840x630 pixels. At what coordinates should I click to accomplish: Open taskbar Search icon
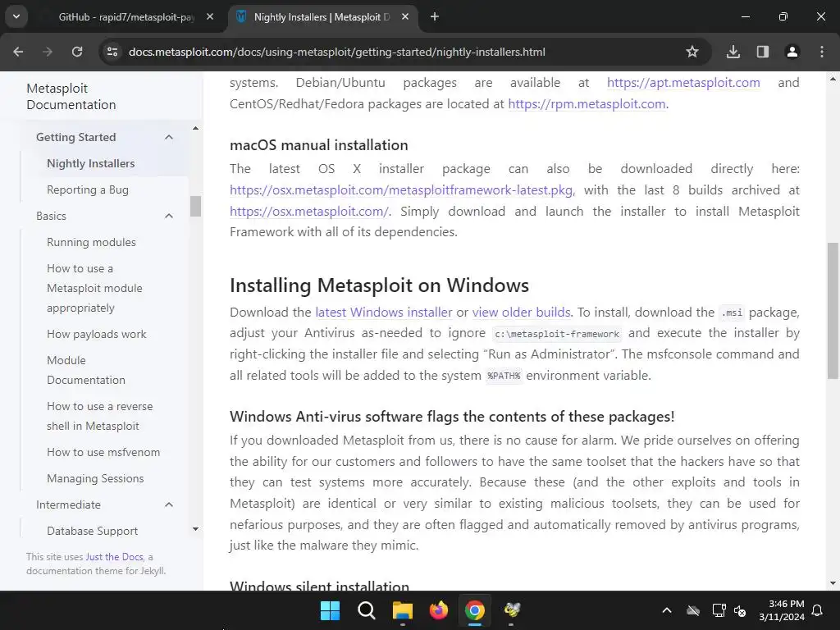click(x=367, y=610)
